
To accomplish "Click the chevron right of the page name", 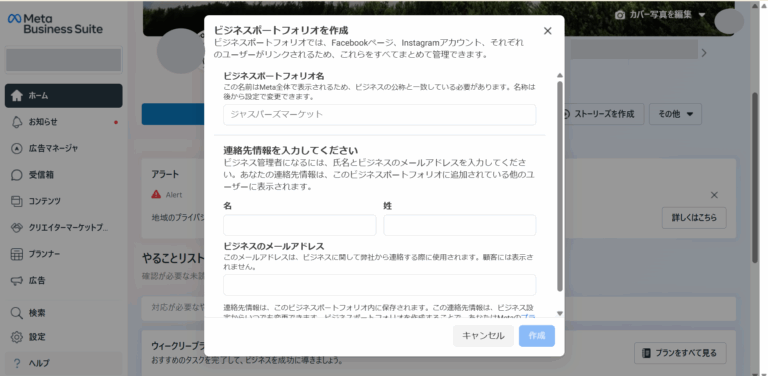I will [704, 53].
